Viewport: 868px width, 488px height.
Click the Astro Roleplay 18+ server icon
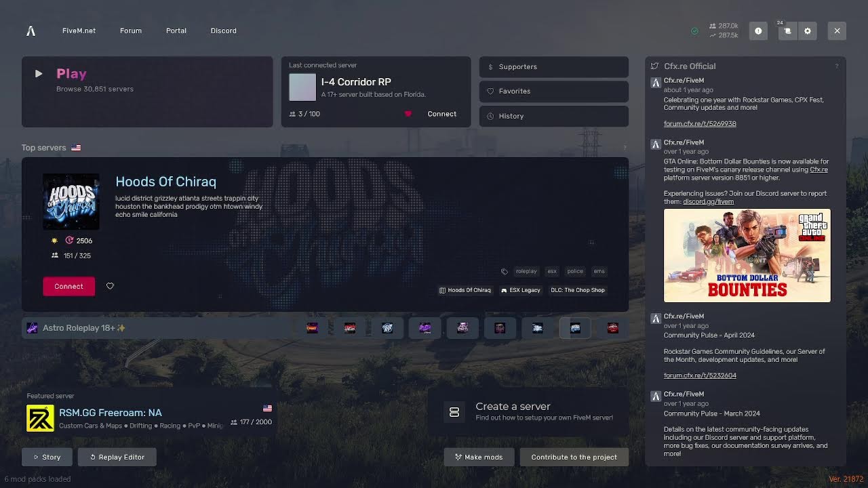32,328
